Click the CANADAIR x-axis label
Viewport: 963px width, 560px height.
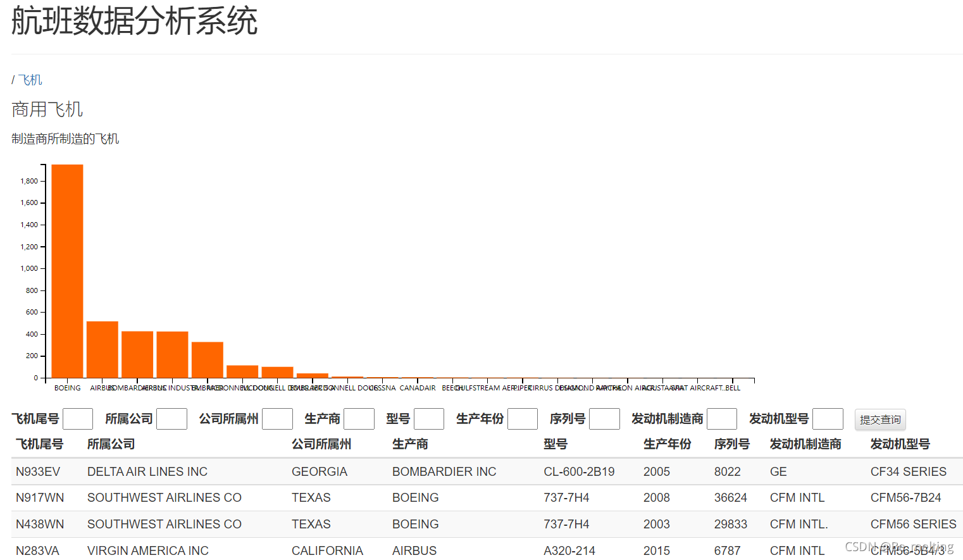[418, 388]
